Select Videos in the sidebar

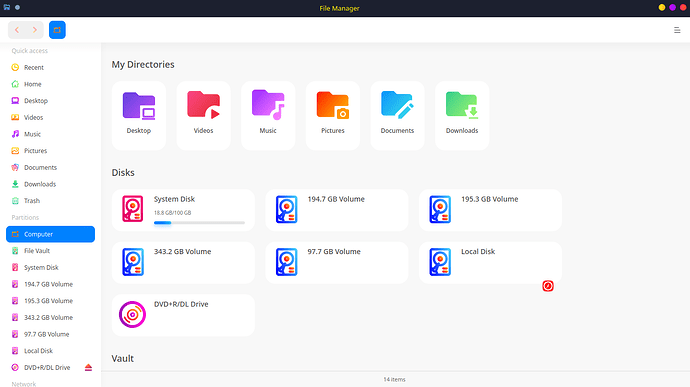(x=50, y=118)
